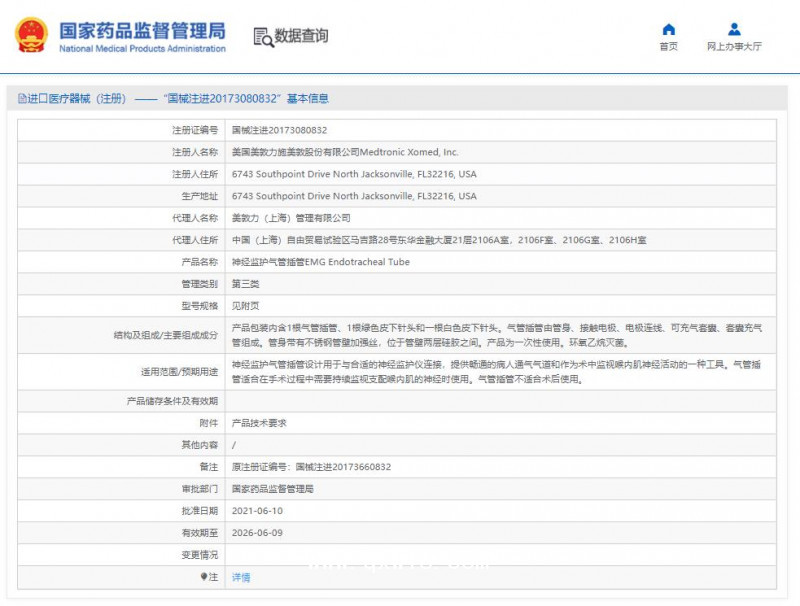Go to 网上办事大厅 text label
Screen dimensions: 800x606
(x=734, y=47)
